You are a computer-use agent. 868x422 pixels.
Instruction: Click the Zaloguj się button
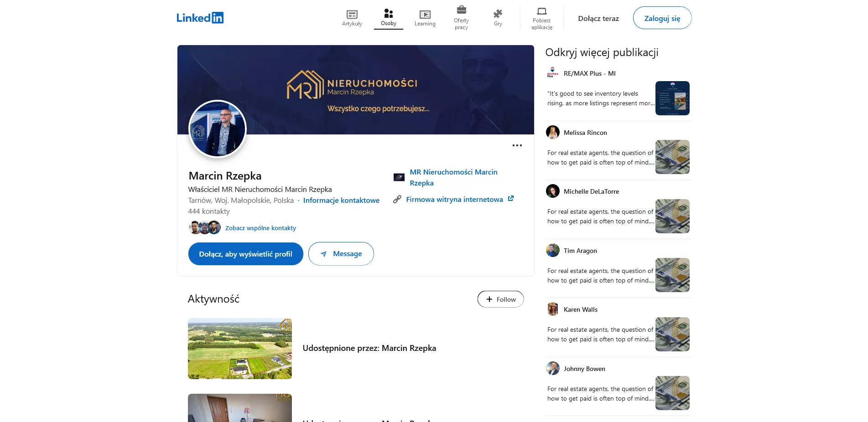(662, 18)
